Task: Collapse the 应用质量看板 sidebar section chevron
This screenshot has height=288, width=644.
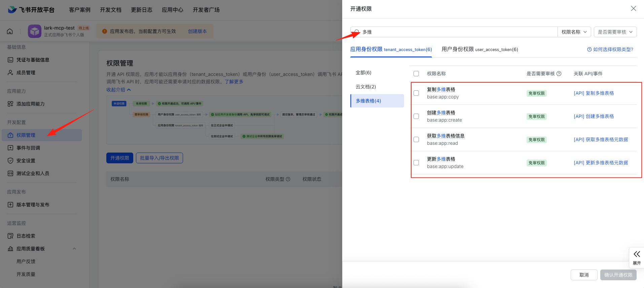Action: (x=74, y=249)
